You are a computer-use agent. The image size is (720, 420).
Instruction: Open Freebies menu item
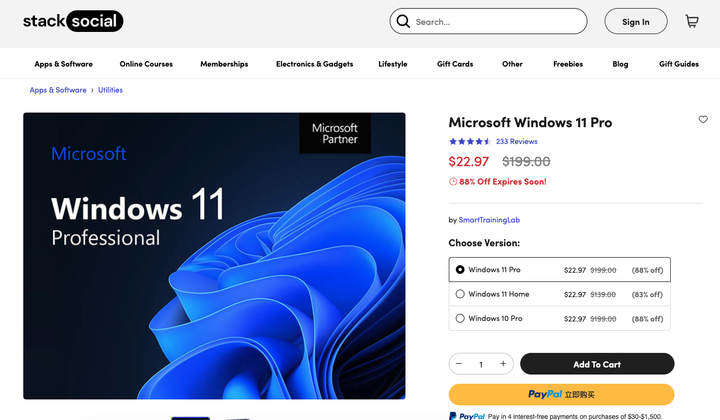(568, 64)
